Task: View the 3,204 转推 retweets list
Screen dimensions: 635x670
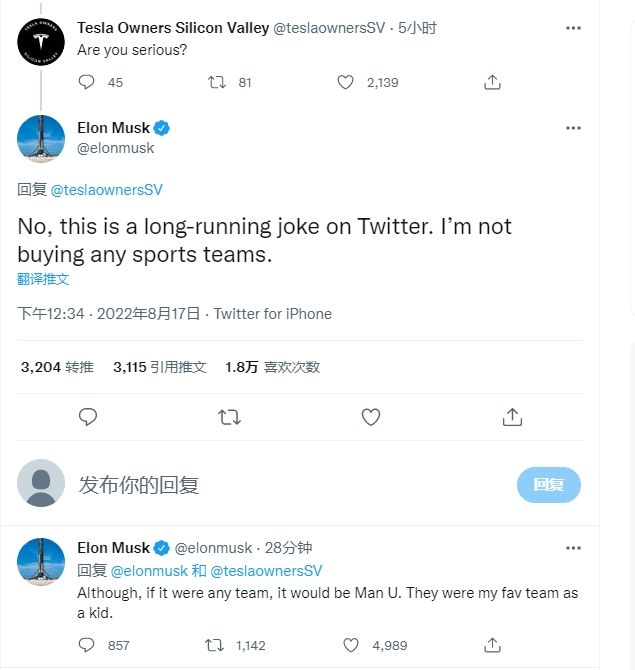Action: (57, 367)
